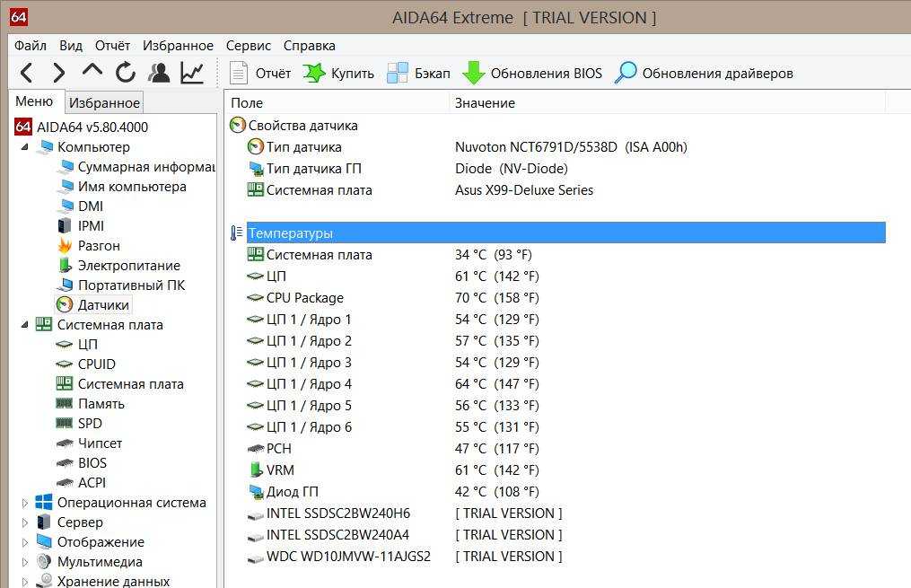Viewport: 911px width, 588px height.
Task: Expand the Операционная система node
Action: pyautogui.click(x=24, y=503)
